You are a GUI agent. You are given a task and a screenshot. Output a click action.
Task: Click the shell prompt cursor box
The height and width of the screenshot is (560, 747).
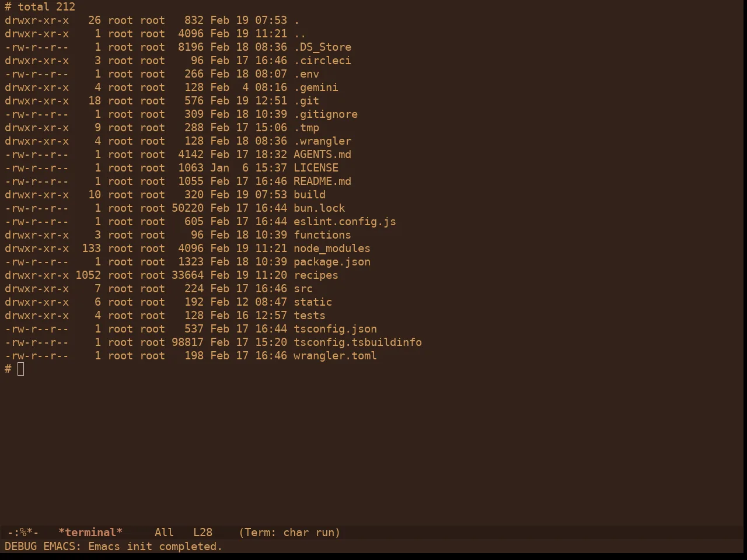tap(21, 369)
